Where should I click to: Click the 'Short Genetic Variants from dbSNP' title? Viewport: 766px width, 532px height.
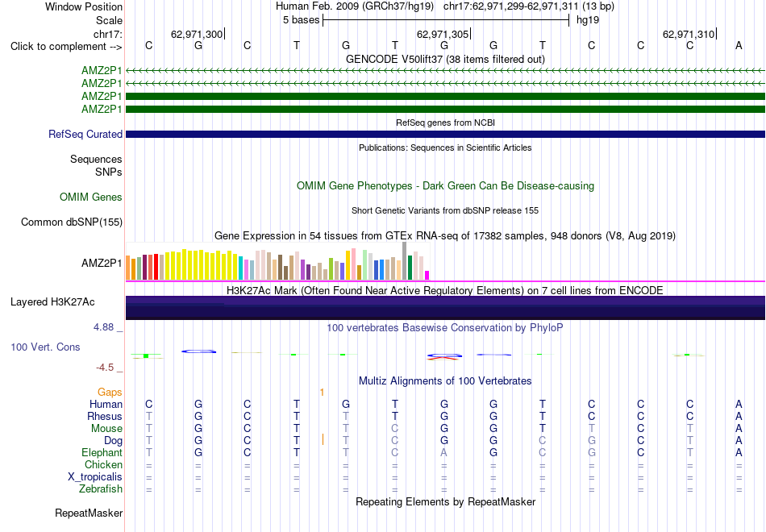[x=445, y=210]
